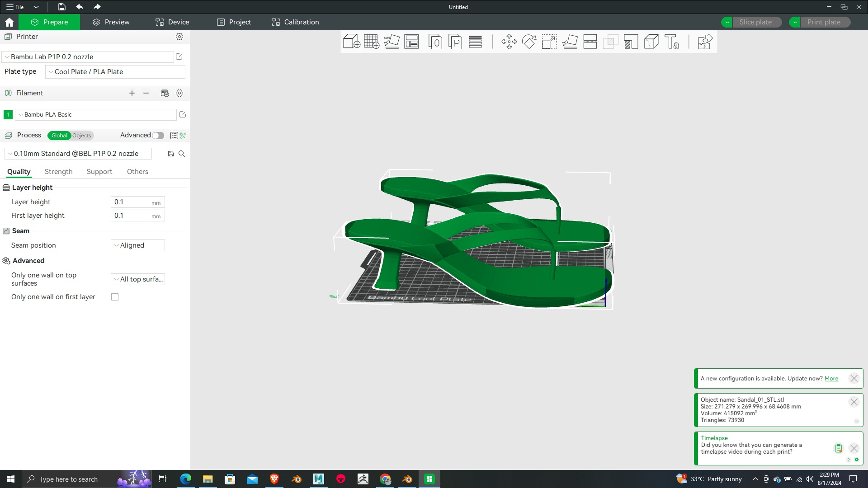Viewport: 868px width, 488px height.
Task: Click the Layer height input field
Action: [x=137, y=202]
